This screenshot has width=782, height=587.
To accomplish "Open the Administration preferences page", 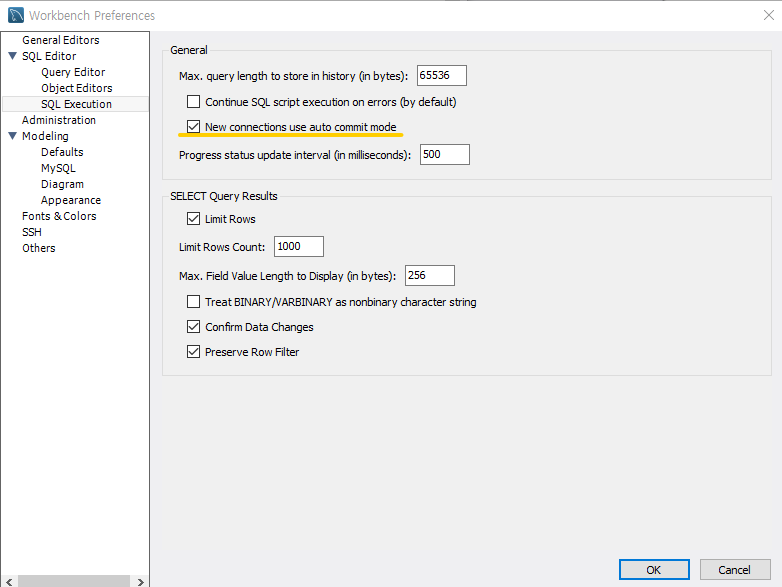I will (x=58, y=120).
